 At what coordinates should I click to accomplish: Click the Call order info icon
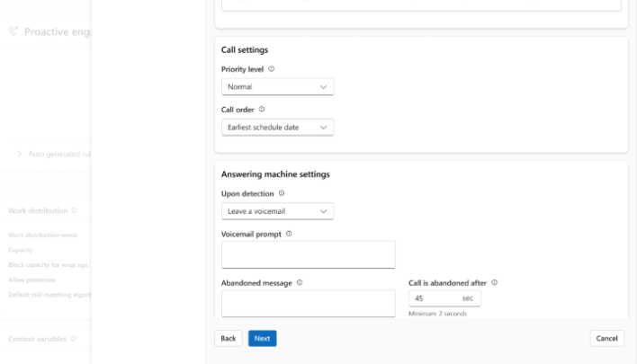point(262,110)
